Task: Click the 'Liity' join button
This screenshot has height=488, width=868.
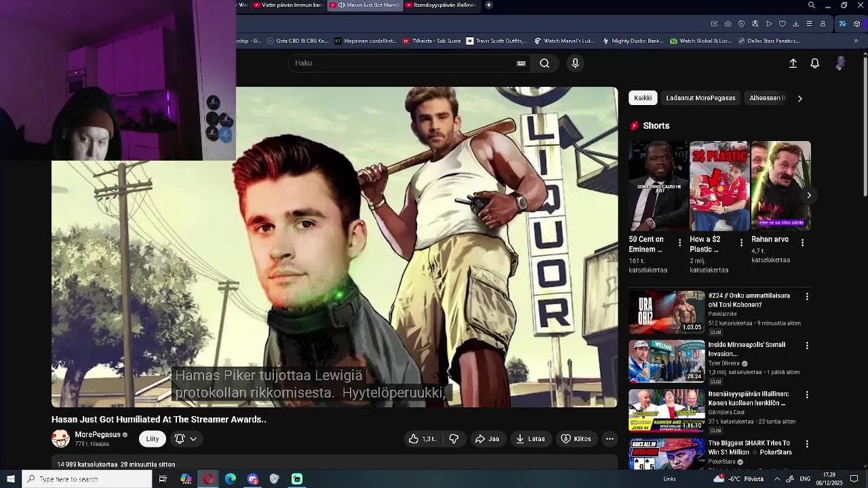Action: 153,439
